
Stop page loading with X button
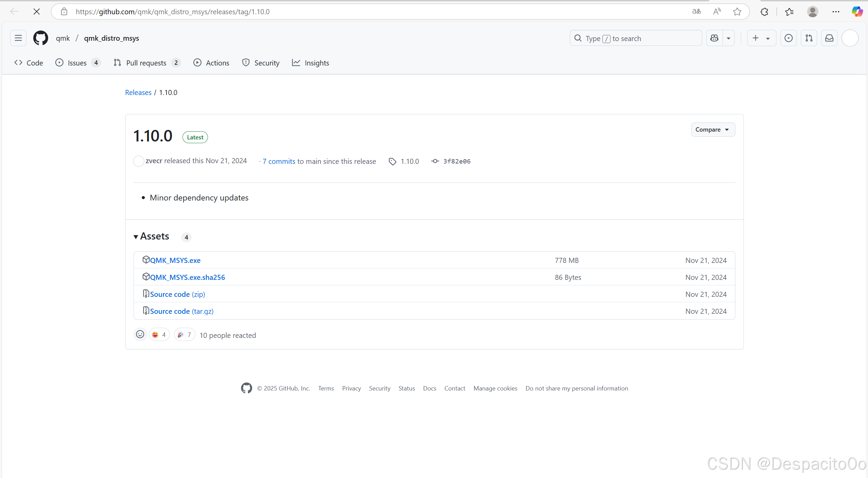[37, 12]
